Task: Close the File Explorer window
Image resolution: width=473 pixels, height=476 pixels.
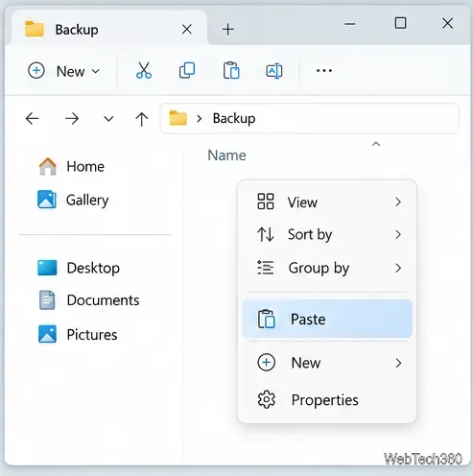Action: coord(447,23)
